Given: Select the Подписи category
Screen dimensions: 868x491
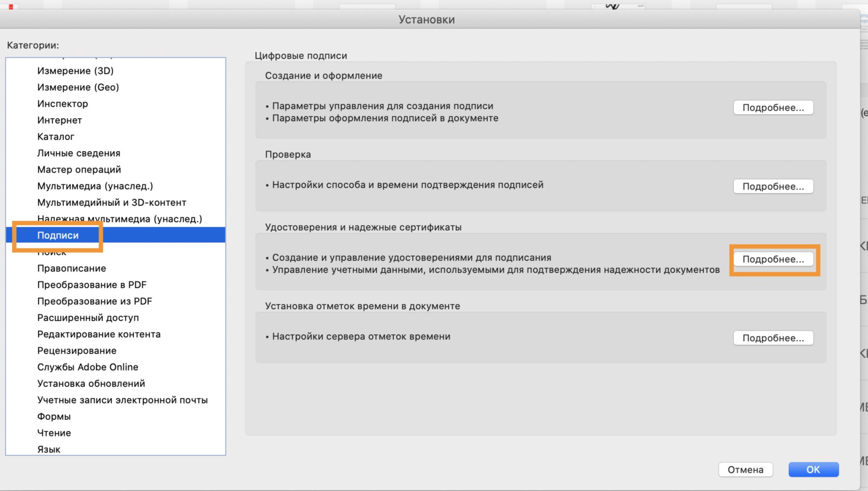Looking at the screenshot, I should 58,235.
